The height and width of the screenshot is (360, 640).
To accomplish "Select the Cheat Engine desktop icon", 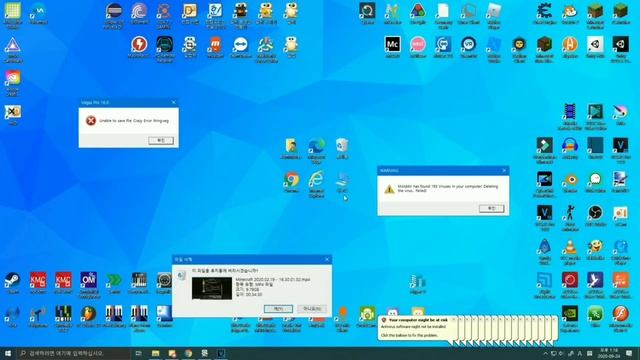I will click(544, 11).
